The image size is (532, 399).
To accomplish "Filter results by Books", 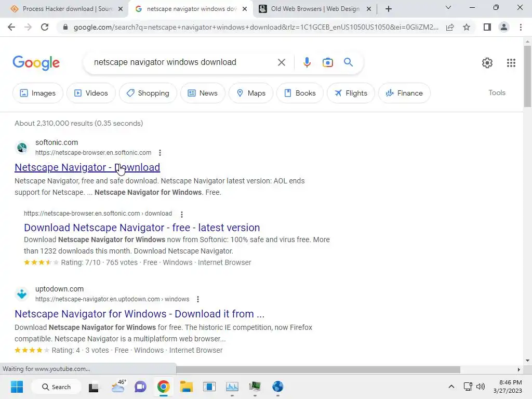I will point(300,93).
